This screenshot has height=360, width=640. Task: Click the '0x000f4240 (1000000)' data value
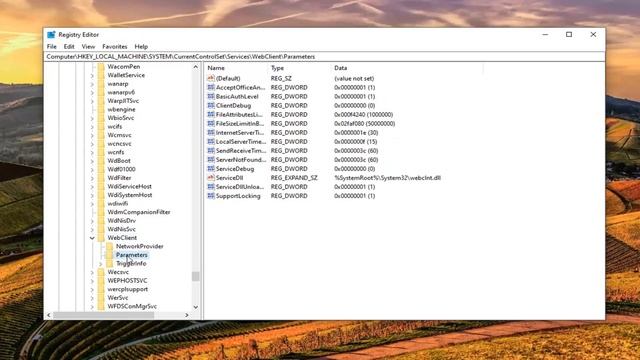[x=363, y=114]
